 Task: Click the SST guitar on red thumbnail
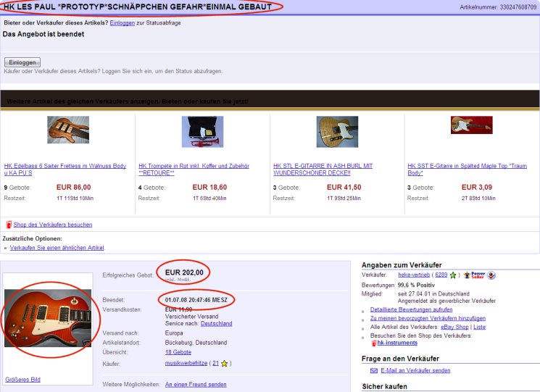[x=471, y=125]
